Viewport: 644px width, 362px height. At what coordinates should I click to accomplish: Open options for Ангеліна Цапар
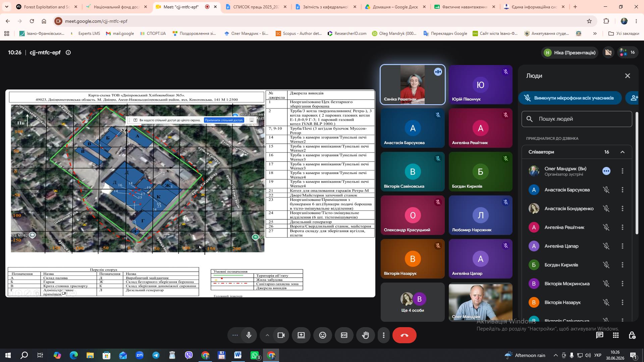[623, 246]
